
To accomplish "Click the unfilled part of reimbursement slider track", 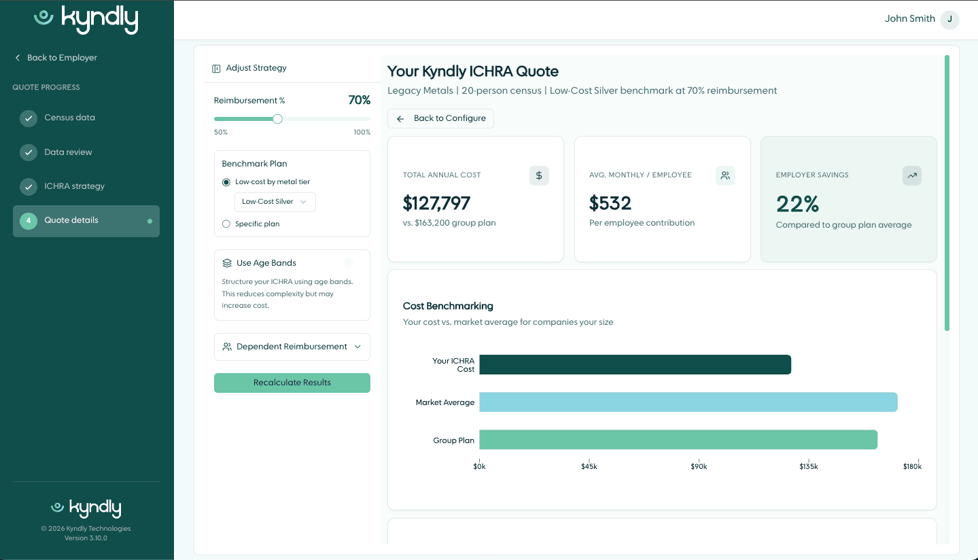I will [x=326, y=119].
